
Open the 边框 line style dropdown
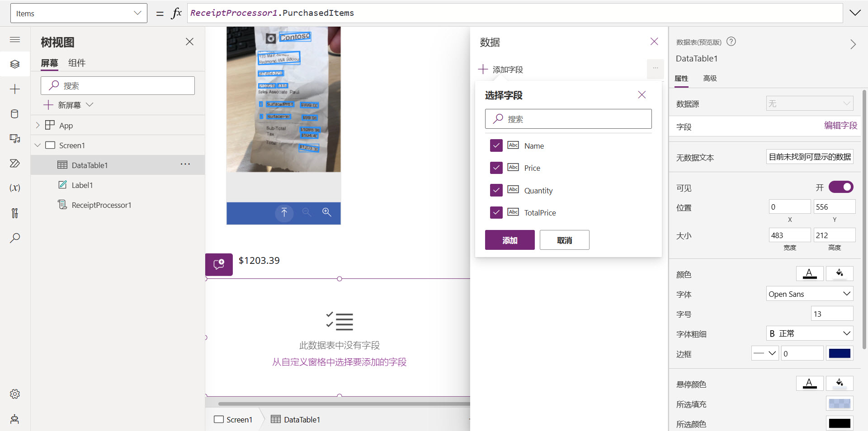coord(765,353)
